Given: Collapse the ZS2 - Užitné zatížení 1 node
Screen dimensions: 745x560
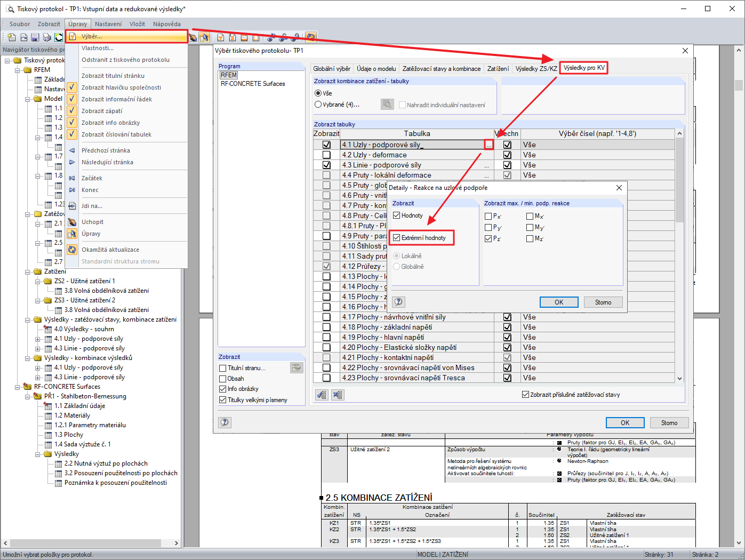Looking at the screenshot, I should tap(38, 281).
